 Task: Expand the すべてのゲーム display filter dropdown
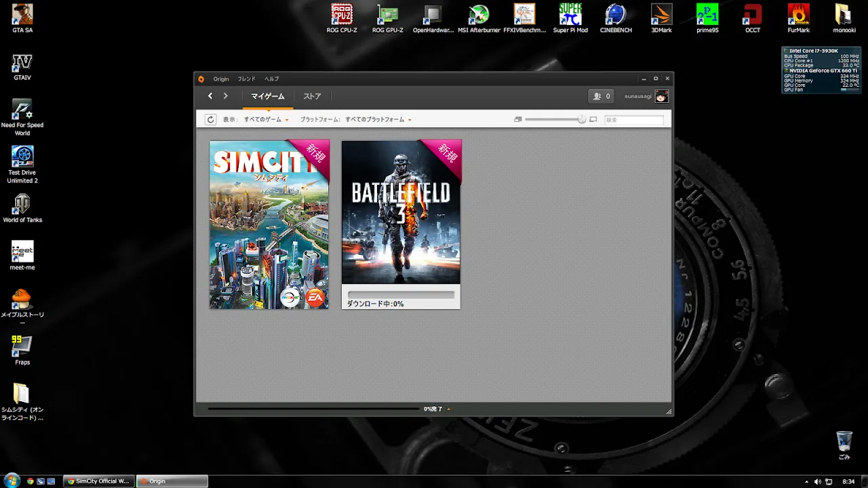pos(266,119)
